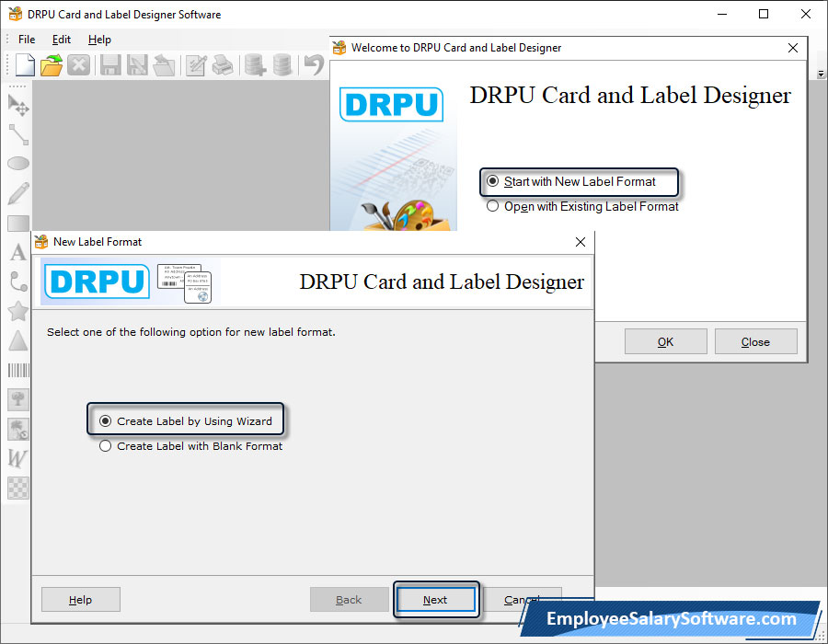Image resolution: width=828 pixels, height=644 pixels.
Task: Click the Print toolbar icon
Action: click(x=223, y=65)
